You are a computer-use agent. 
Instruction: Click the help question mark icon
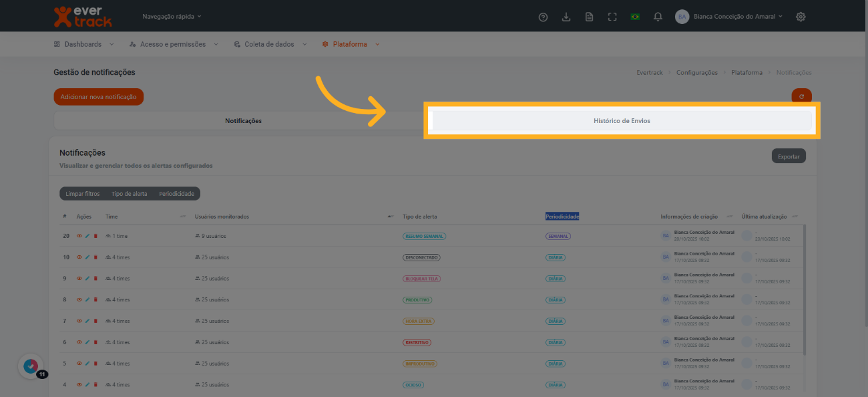(x=543, y=17)
